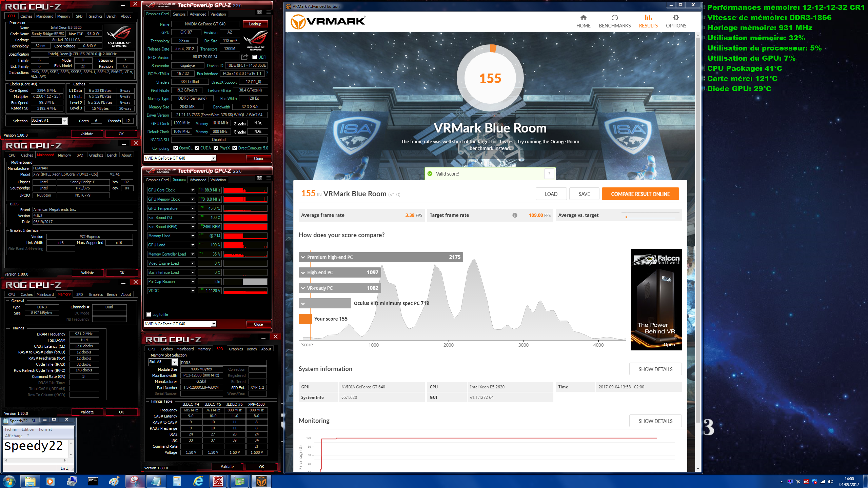The image size is (868, 488).
Task: Switch to ROG CPU-Z taskbar button
Action: [x=218, y=481]
